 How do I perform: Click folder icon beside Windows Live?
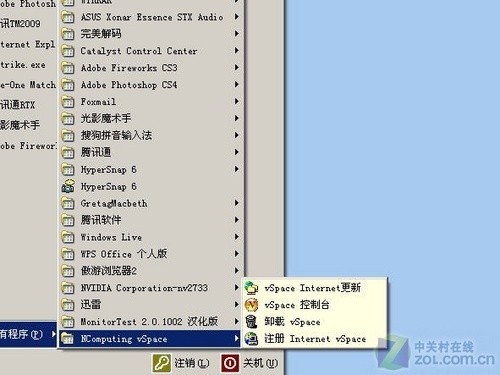(x=68, y=237)
